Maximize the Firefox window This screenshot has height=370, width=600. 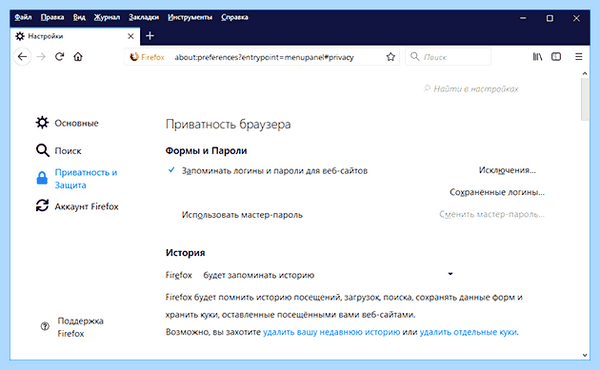tap(549, 18)
